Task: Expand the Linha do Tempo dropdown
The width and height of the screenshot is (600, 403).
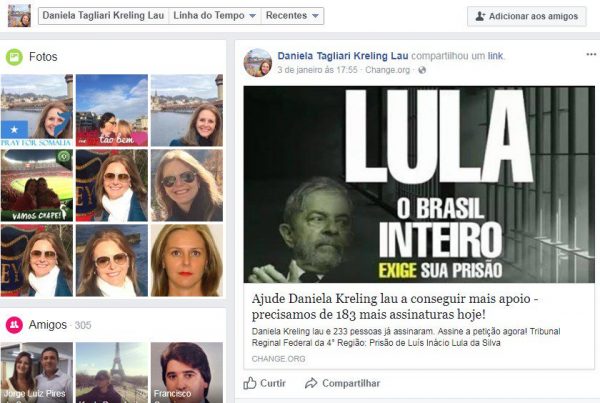Action: click(x=214, y=16)
